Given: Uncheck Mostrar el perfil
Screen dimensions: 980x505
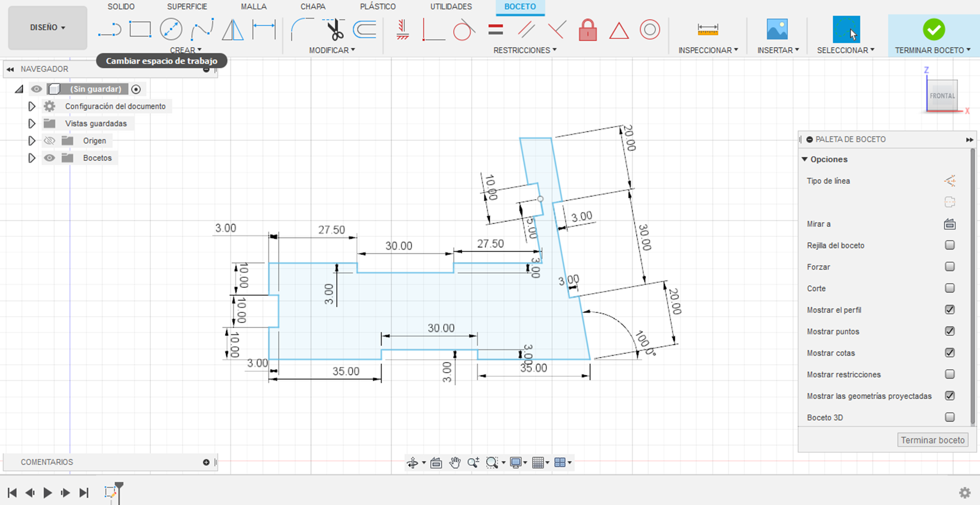Looking at the screenshot, I should pos(949,310).
